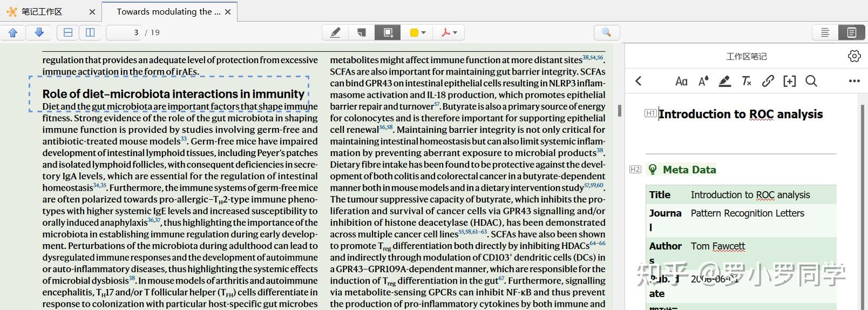Toggle the area screenshot capture tool
868x310 pixels.
coord(388,32)
